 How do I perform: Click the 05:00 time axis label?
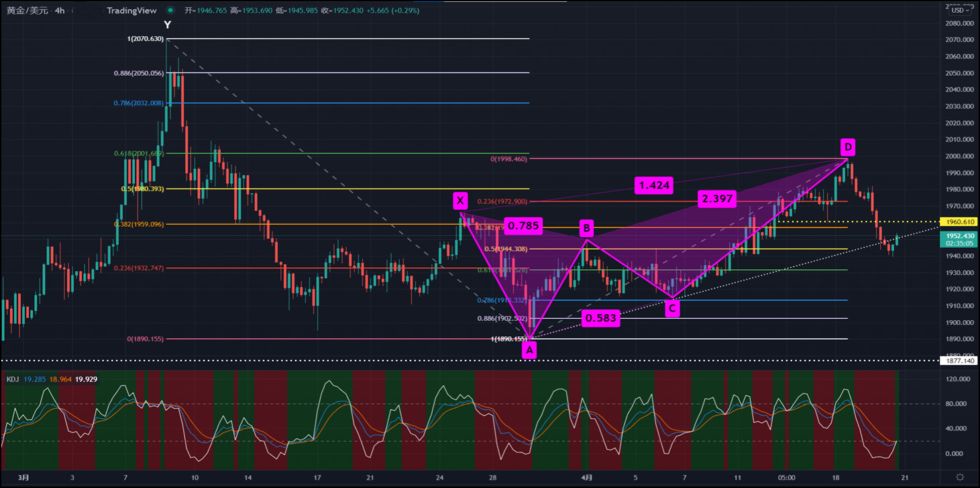[x=787, y=477]
